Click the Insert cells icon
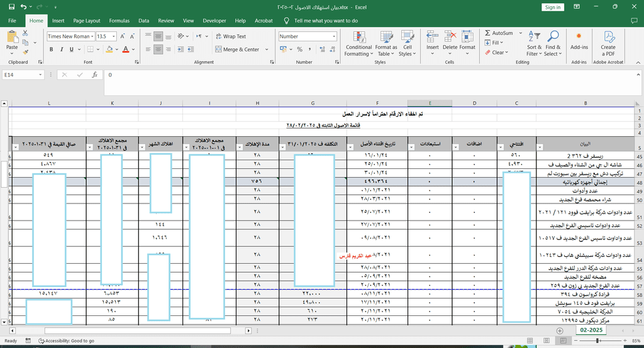 pos(432,36)
